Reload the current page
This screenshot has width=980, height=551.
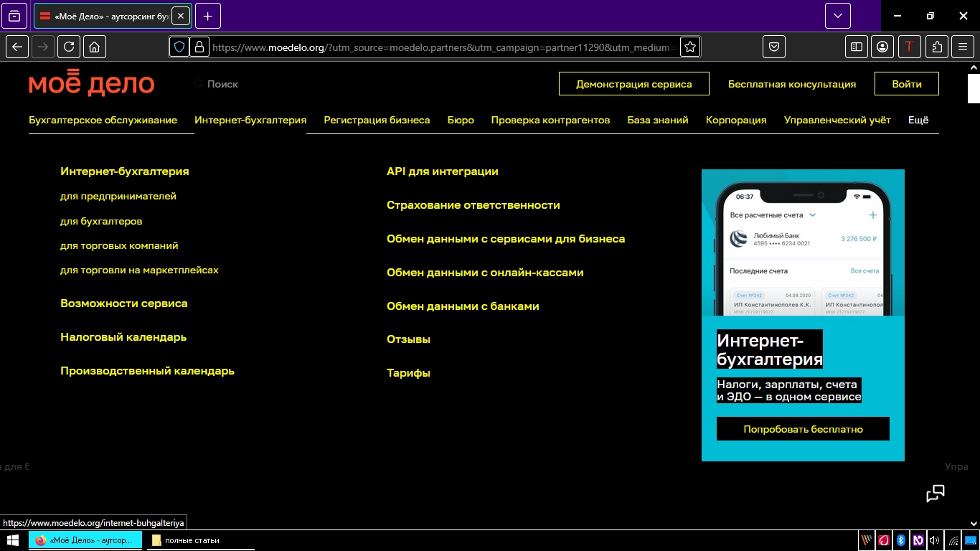click(69, 47)
